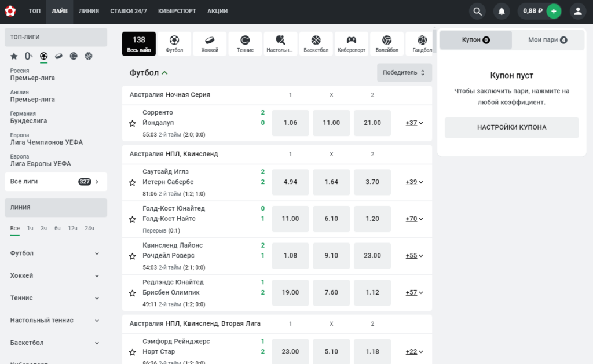Switch to the Мои пари tab
Viewport: 593px width, 364px height.
[x=547, y=40]
